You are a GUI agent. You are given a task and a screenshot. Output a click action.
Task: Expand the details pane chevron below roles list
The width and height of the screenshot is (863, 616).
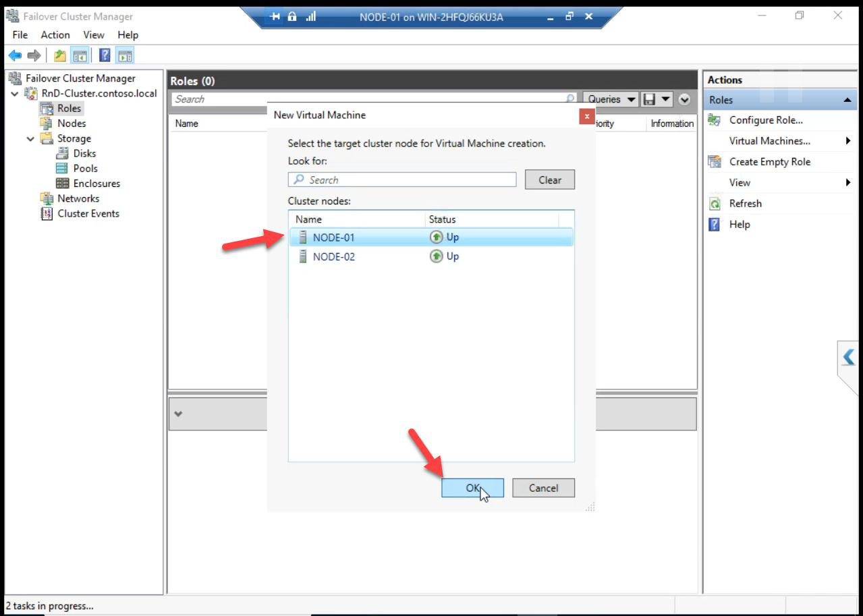click(178, 414)
